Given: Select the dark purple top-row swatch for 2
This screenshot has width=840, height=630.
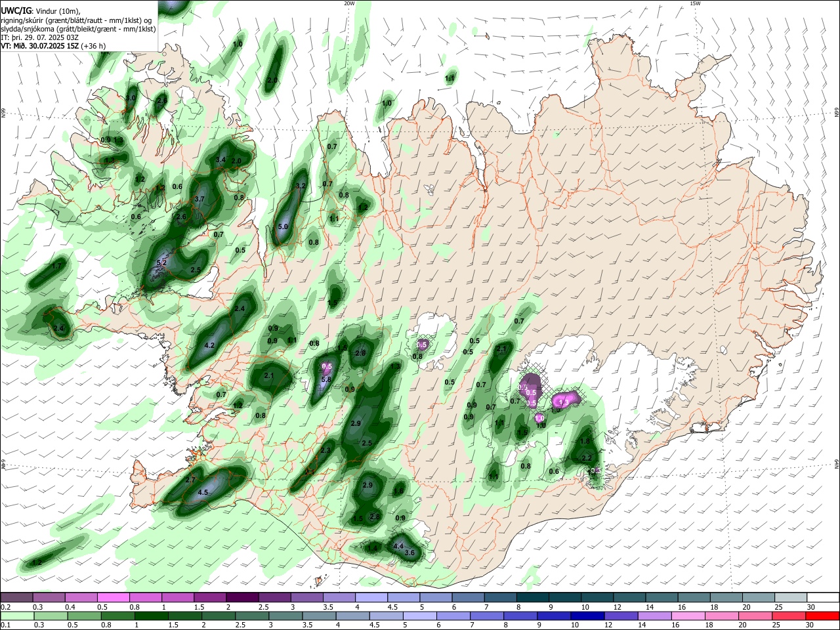Looking at the screenshot, I should [x=241, y=597].
